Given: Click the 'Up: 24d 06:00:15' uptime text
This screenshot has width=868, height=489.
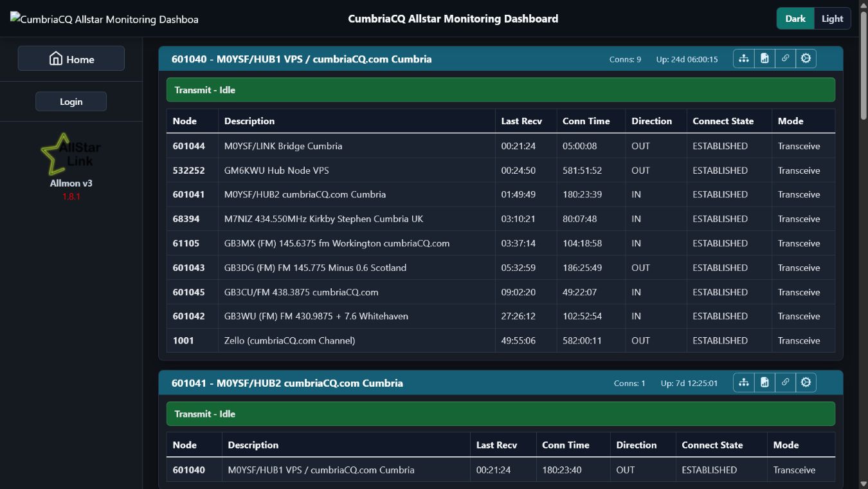Looking at the screenshot, I should [687, 59].
